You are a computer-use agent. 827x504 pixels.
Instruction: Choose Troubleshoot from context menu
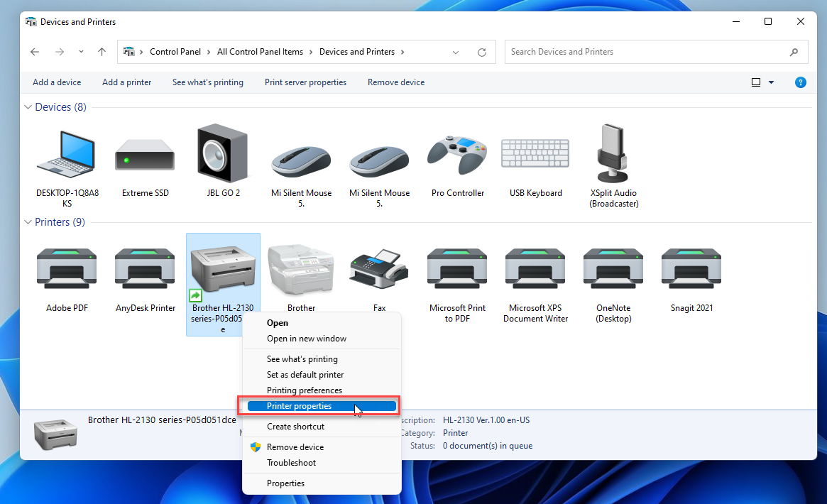coord(322,463)
